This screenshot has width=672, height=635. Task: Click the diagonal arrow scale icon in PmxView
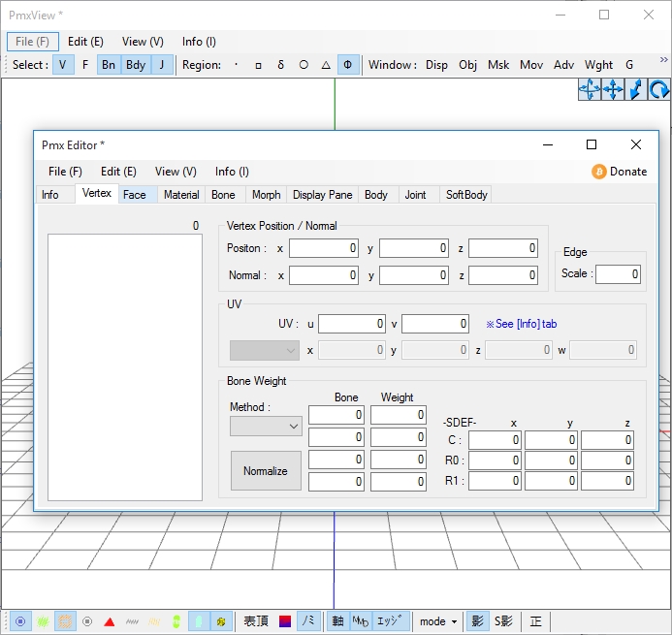(636, 89)
